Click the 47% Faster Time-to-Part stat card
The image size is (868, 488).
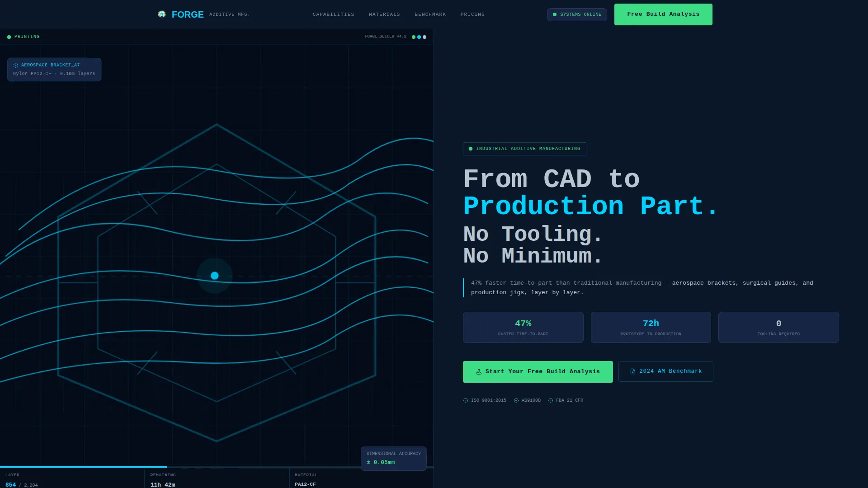(x=523, y=327)
